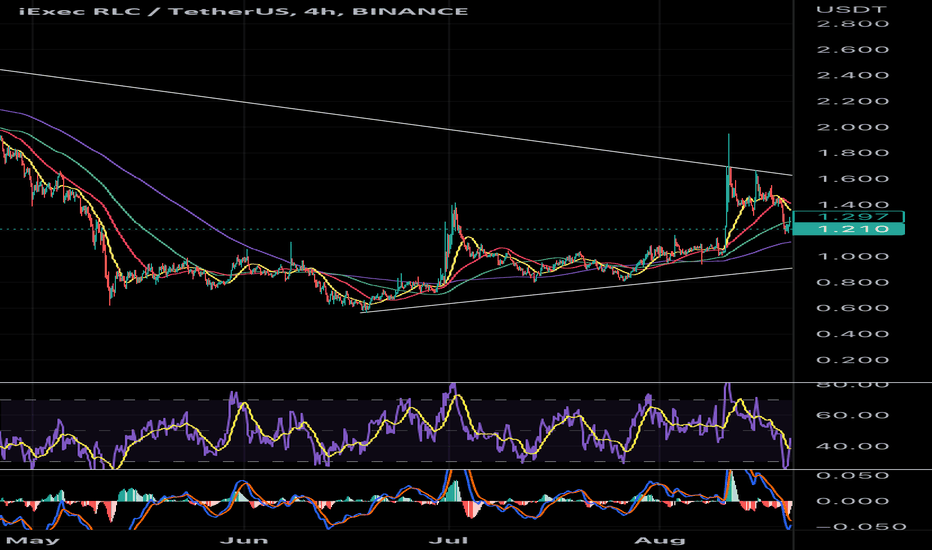Click the MACD 0.050 axis value
This screenshot has width=932, height=550.
click(852, 475)
